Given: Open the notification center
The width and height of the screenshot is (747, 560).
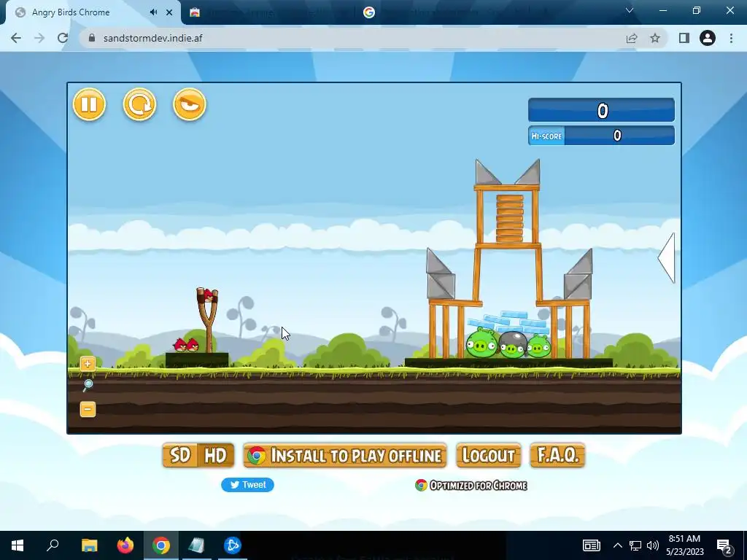Looking at the screenshot, I should pos(724,545).
